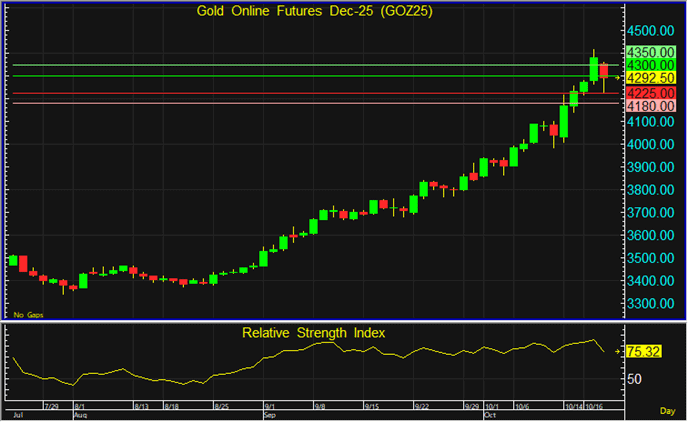Image resolution: width=688 pixels, height=422 pixels.
Task: Click the yellow last-price arrow marker
Action: 621,77
